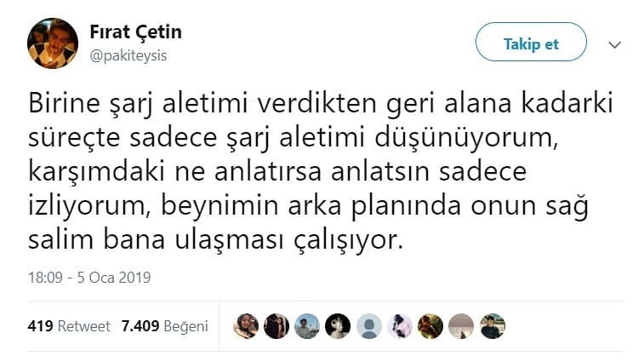Click the eighth liker avatar with beige photo
This screenshot has width=644, height=362.
point(461,326)
